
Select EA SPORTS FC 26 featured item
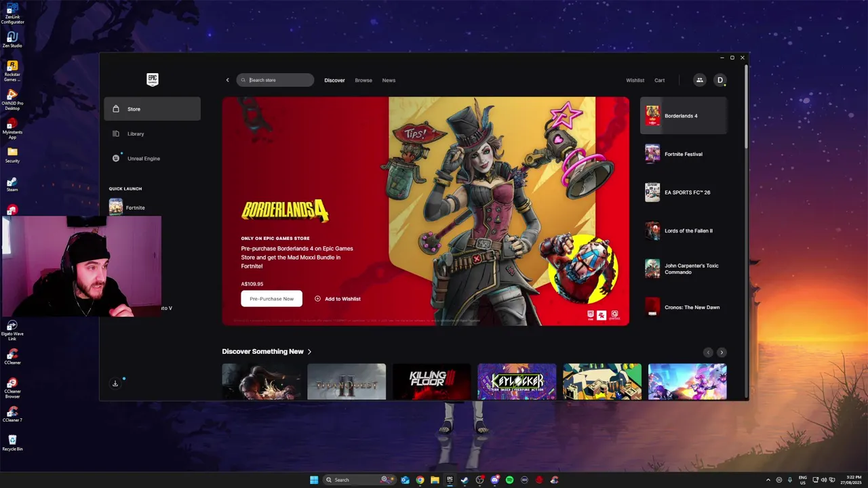pyautogui.click(x=684, y=192)
